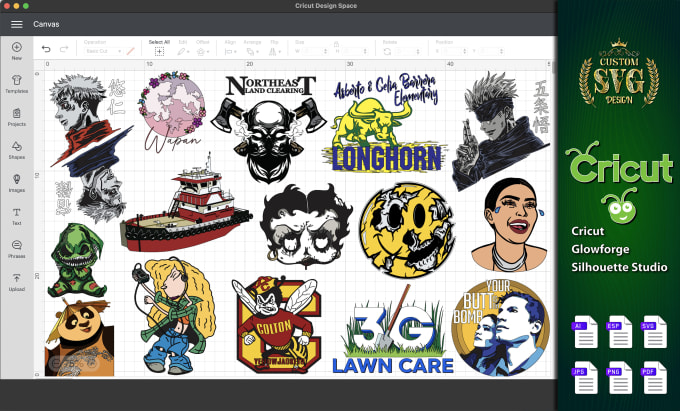Select the Betty Boop zombie face design
The image size is (680, 411).
click(306, 225)
